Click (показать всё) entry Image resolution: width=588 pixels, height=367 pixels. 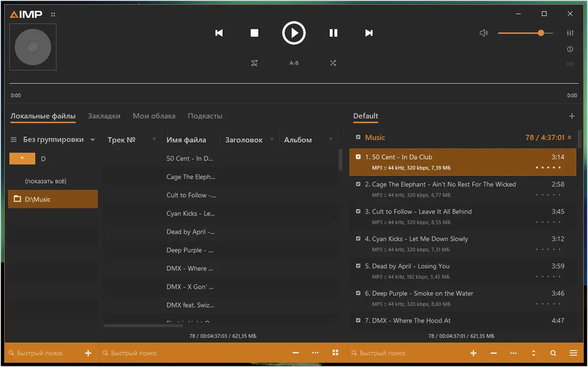tap(46, 181)
